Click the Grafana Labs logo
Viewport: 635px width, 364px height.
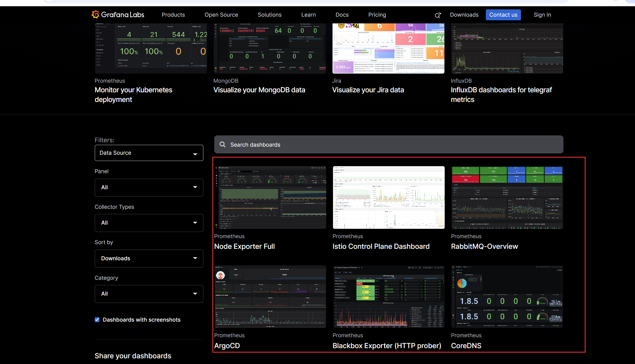(118, 15)
